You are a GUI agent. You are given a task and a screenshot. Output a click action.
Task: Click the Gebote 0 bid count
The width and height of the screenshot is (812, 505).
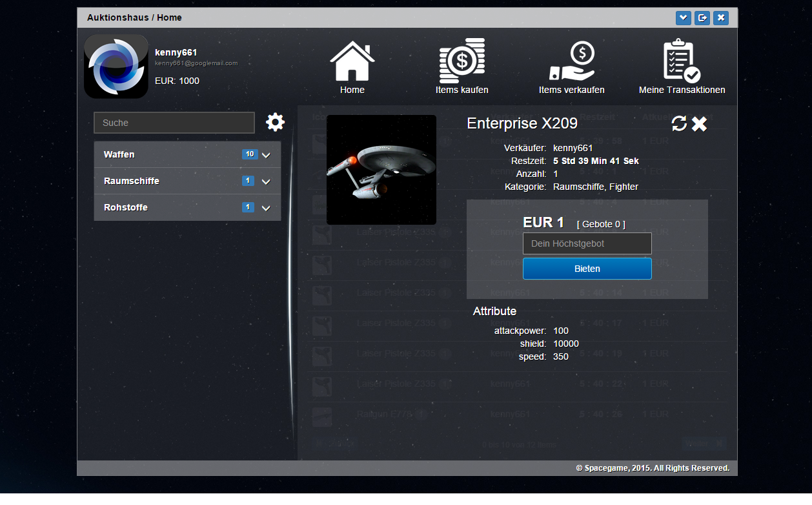(601, 224)
